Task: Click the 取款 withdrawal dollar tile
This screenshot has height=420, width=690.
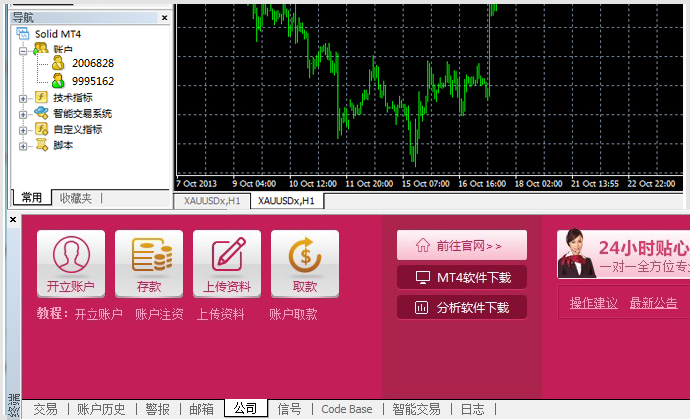Action: pos(305,264)
